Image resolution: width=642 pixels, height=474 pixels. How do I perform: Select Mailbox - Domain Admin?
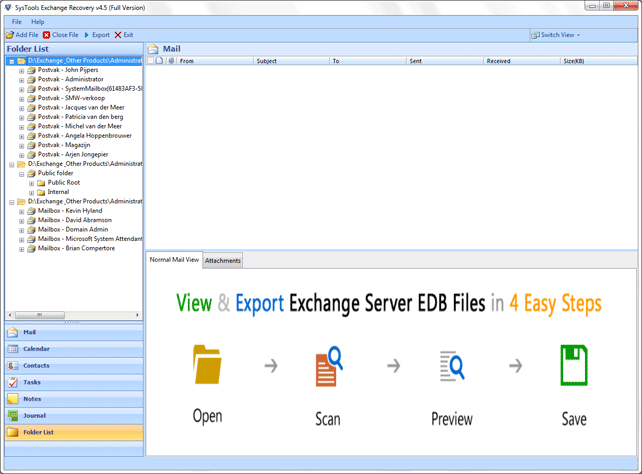point(73,229)
